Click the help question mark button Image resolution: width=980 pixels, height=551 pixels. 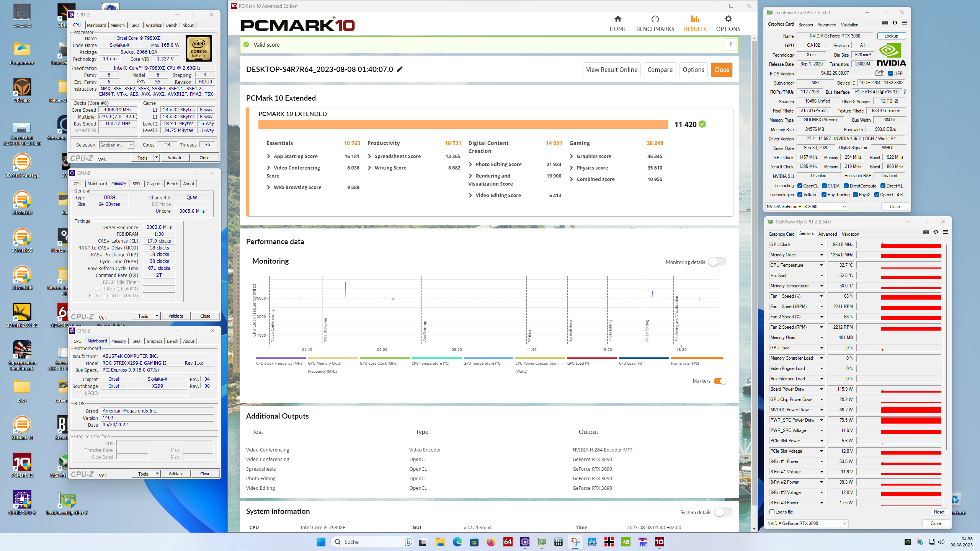point(730,45)
